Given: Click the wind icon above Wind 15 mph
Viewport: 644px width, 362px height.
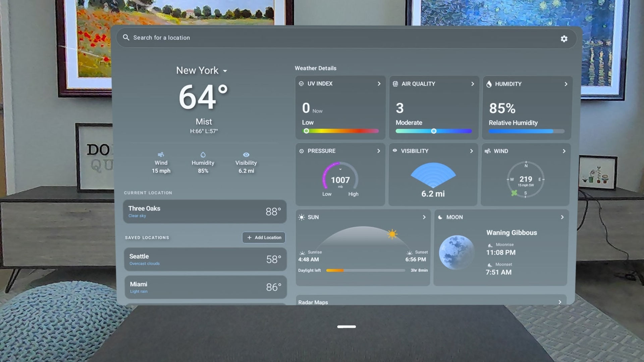Looking at the screenshot, I should [161, 155].
